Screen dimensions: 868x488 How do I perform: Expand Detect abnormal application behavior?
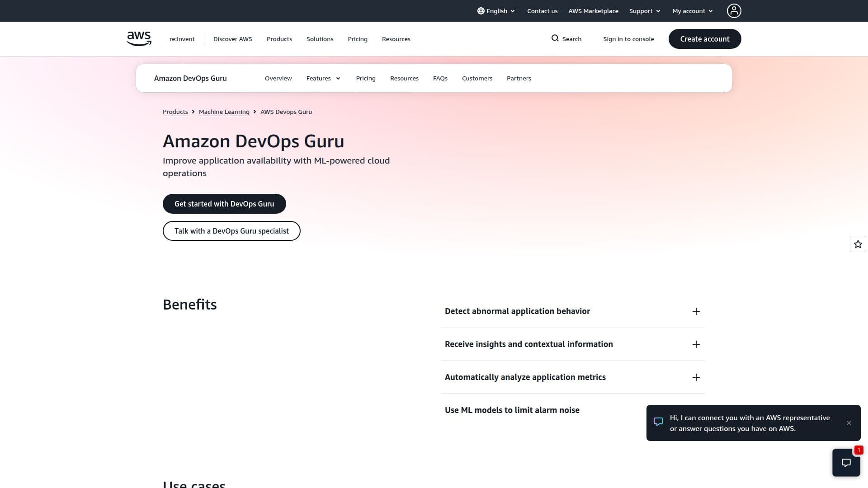(573, 311)
